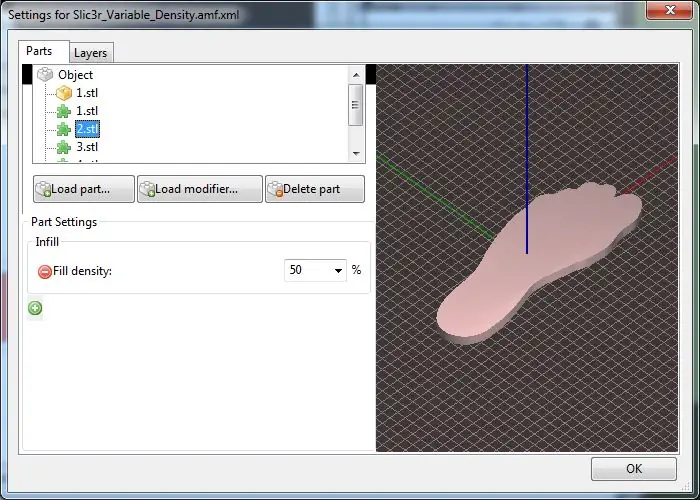Remove the Fill density setting with the red minus icon
This screenshot has height=500, width=700.
click(45, 271)
